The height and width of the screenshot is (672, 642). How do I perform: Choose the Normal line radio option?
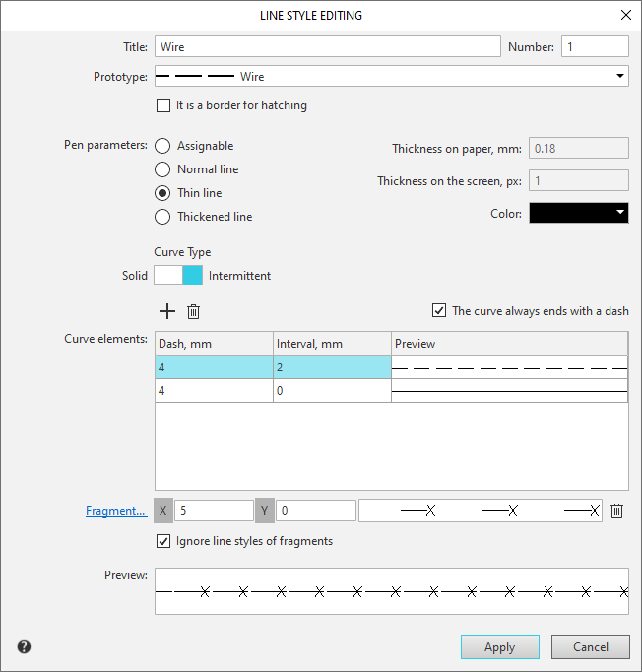click(x=162, y=169)
